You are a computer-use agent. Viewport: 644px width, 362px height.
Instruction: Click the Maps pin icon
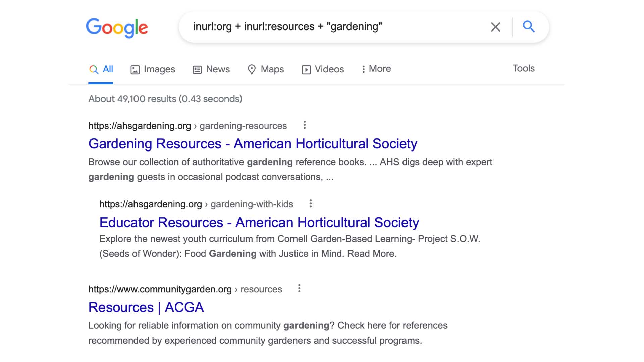click(x=252, y=70)
